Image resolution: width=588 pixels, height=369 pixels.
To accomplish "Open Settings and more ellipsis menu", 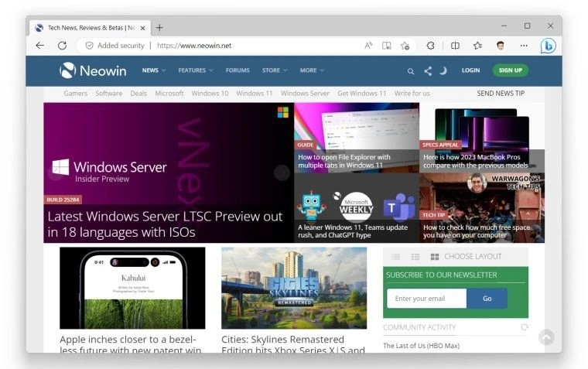I will (524, 46).
